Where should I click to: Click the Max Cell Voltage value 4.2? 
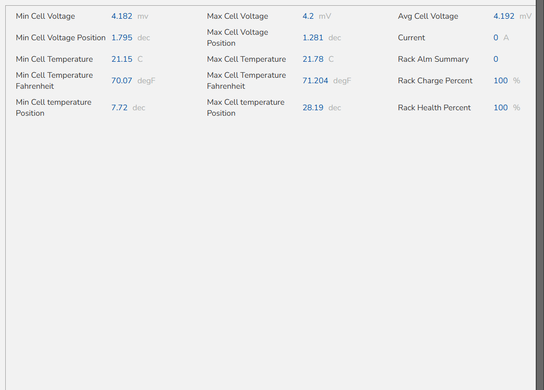coord(308,16)
